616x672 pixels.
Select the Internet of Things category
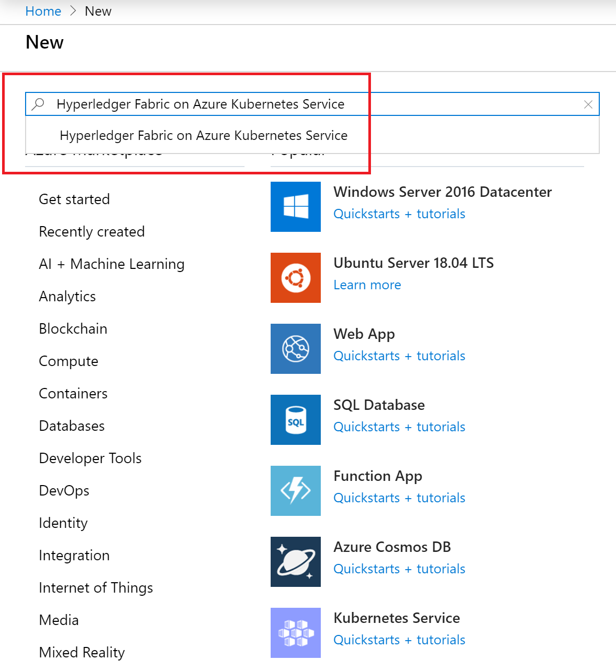(96, 588)
